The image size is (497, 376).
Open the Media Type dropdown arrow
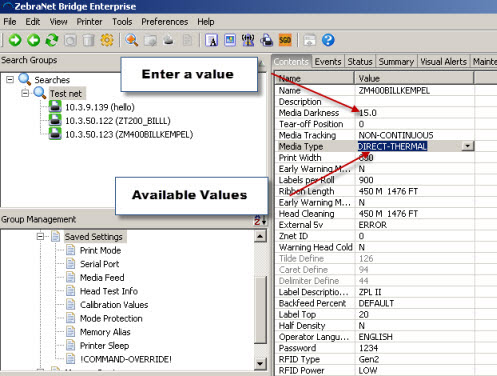[468, 146]
